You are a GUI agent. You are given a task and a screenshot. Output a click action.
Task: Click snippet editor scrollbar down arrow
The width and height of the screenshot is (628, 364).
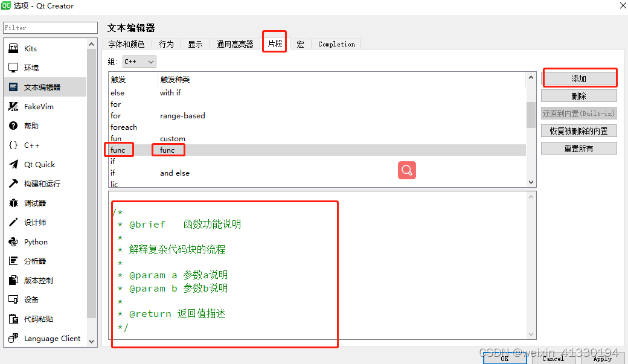point(531,334)
